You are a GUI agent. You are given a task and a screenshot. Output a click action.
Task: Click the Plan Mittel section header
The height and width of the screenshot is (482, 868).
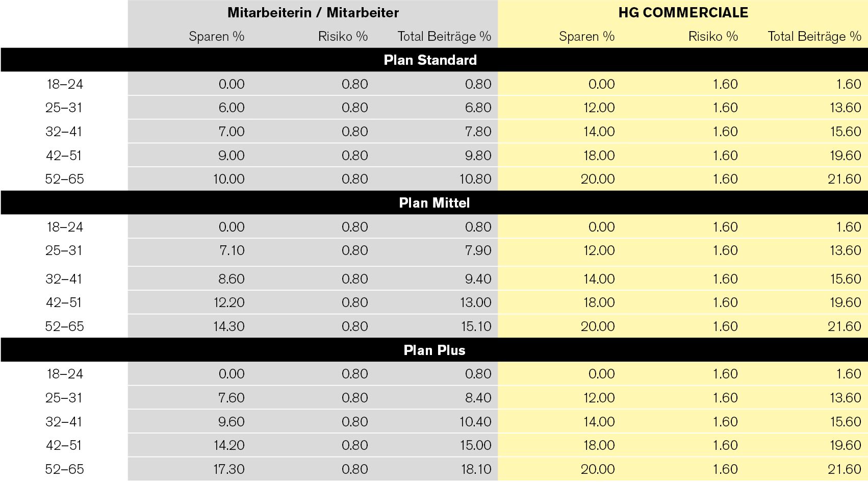[x=434, y=203]
